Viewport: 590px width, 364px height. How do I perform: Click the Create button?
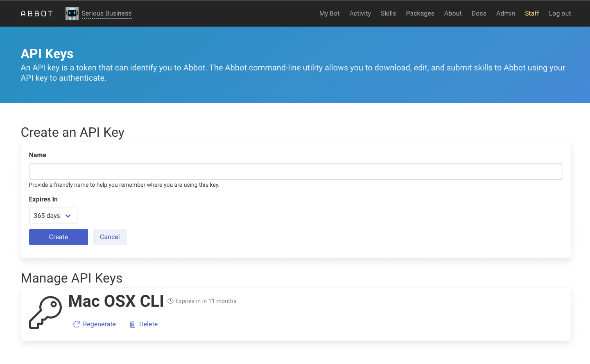(59, 237)
